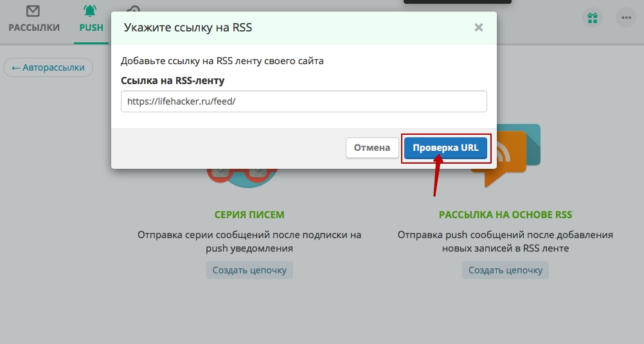The width and height of the screenshot is (644, 344).
Task: Click the envelope icon above РАССЫЛКИ
Action: [x=33, y=11]
